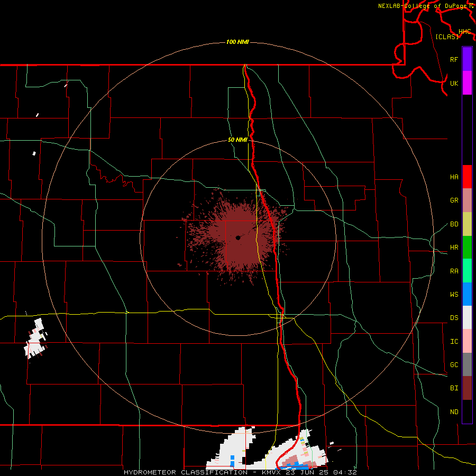Click the 50 NMI range ring label
This screenshot has width=476, height=476.
[237, 140]
